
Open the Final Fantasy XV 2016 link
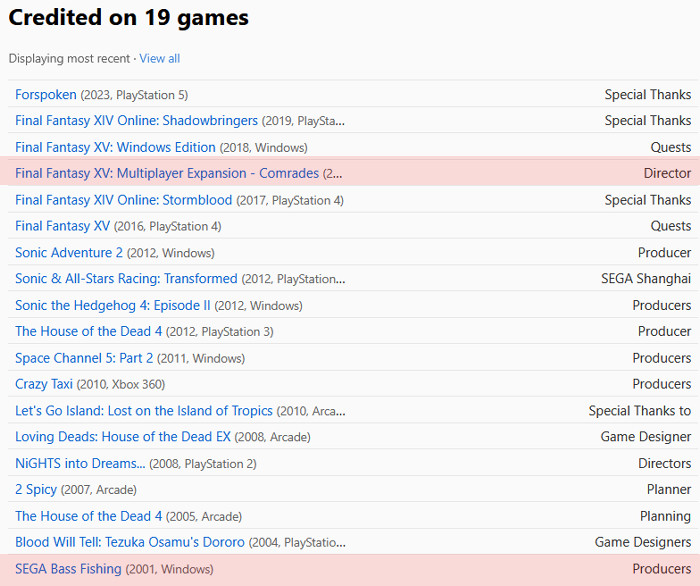click(x=62, y=226)
